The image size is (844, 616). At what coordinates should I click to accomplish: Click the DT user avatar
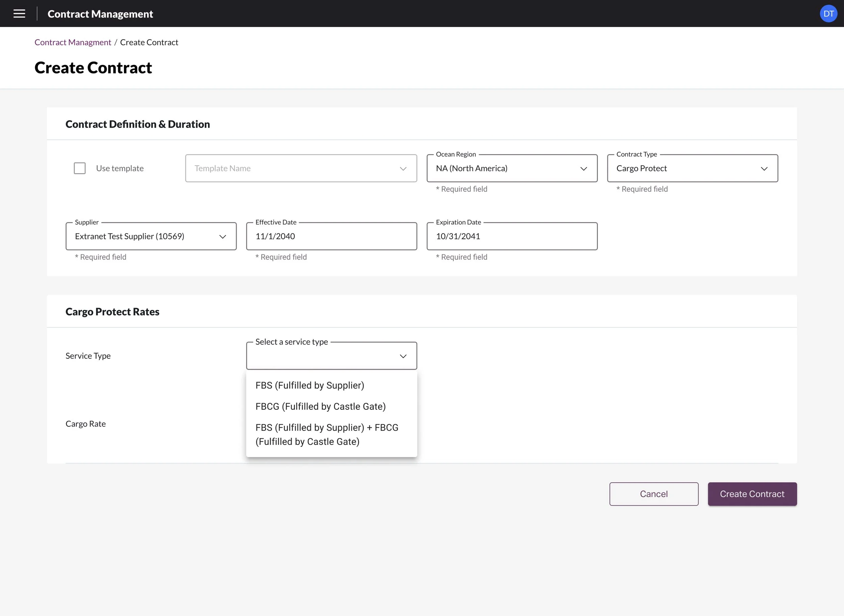pos(828,14)
